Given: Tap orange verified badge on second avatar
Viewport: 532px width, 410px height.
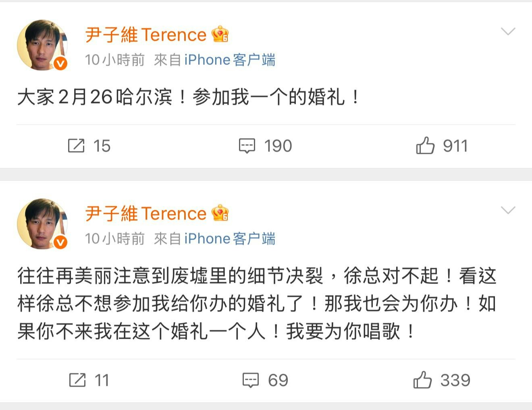Looking at the screenshot, I should pyautogui.click(x=60, y=242).
